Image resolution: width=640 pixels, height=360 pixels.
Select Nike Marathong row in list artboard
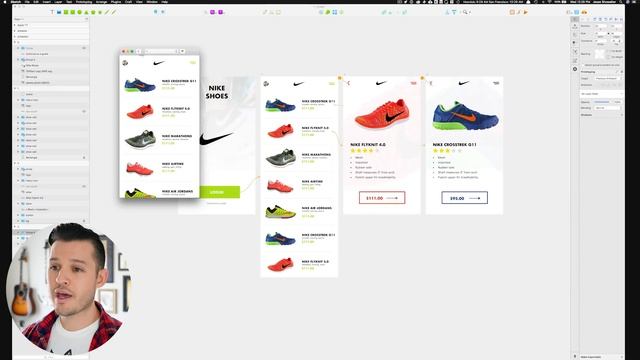point(299,158)
